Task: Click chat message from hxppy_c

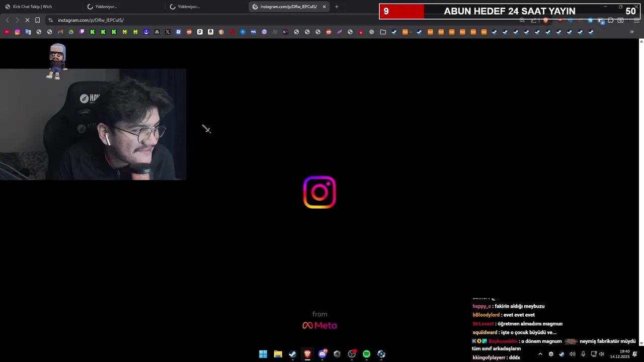Action: point(508,306)
